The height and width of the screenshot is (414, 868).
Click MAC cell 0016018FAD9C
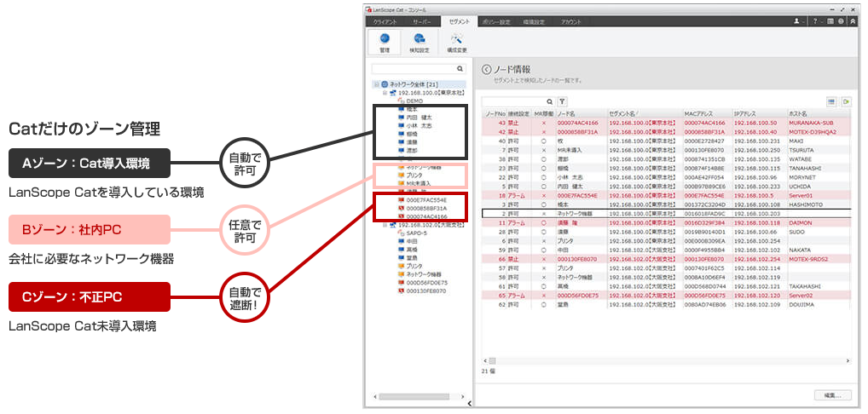704,213
